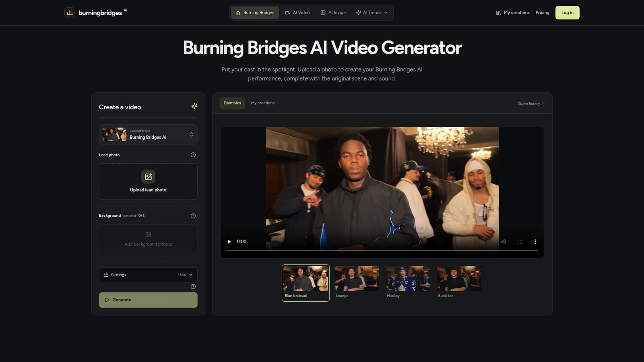Expand the Current trend Burning Bridges AI selector
Image resolution: width=644 pixels, height=362 pixels.
tap(148, 134)
